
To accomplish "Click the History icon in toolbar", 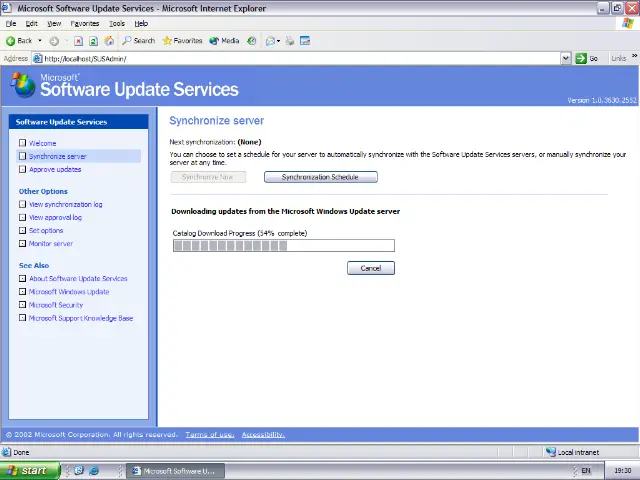I will 252,40.
